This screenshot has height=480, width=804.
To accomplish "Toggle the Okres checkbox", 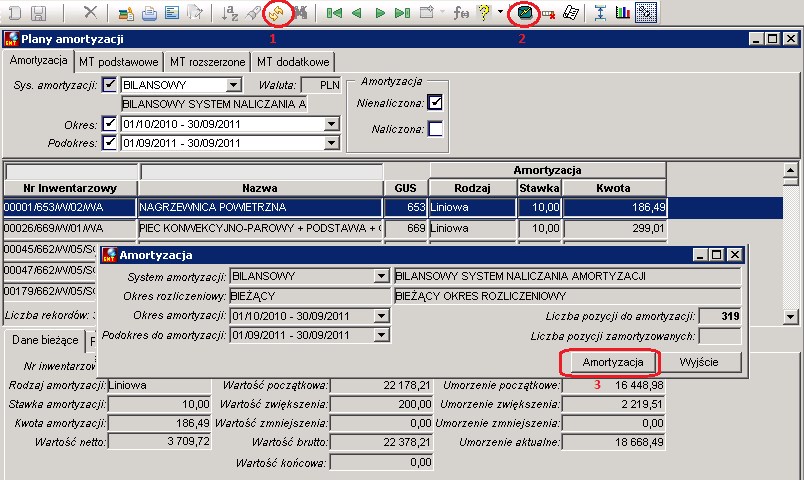I will click(x=109, y=124).
